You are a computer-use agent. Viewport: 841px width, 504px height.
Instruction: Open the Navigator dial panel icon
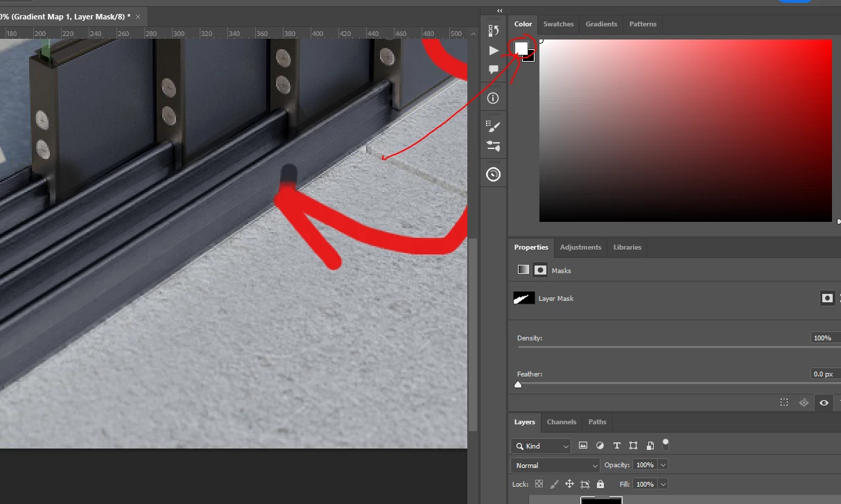click(x=494, y=175)
